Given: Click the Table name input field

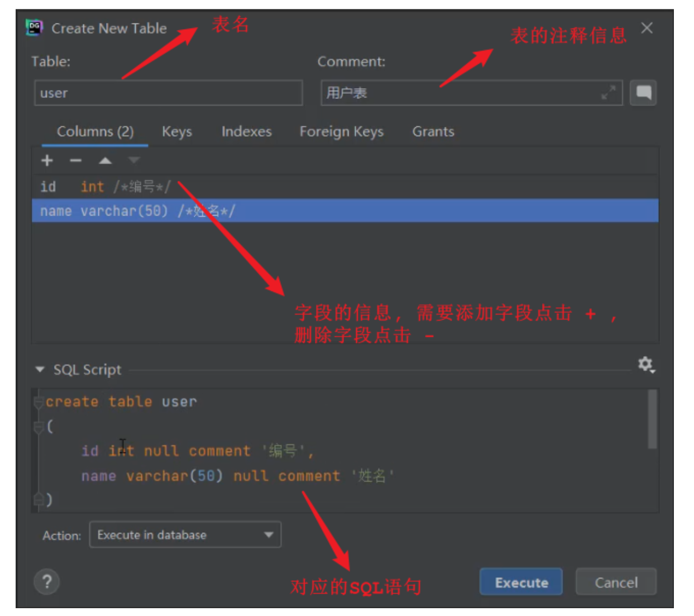Looking at the screenshot, I should 168,93.
